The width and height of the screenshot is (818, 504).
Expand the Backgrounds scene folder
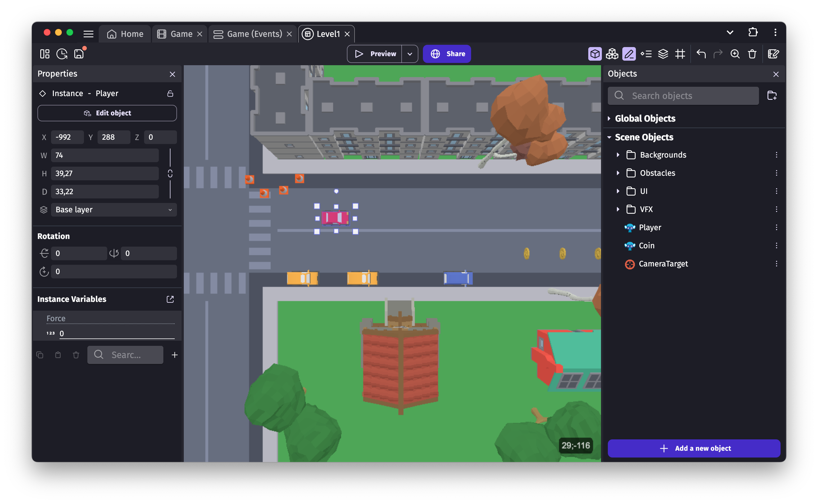[617, 155]
